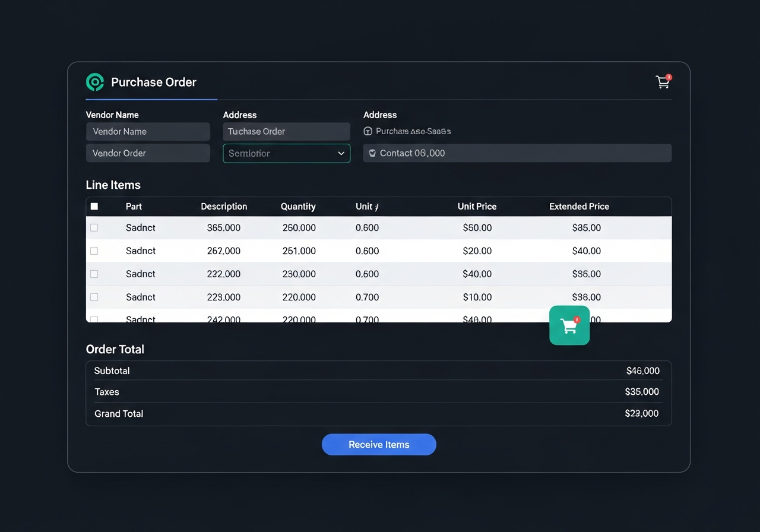Click the Vendor Order input field
The image size is (760, 532).
[148, 153]
